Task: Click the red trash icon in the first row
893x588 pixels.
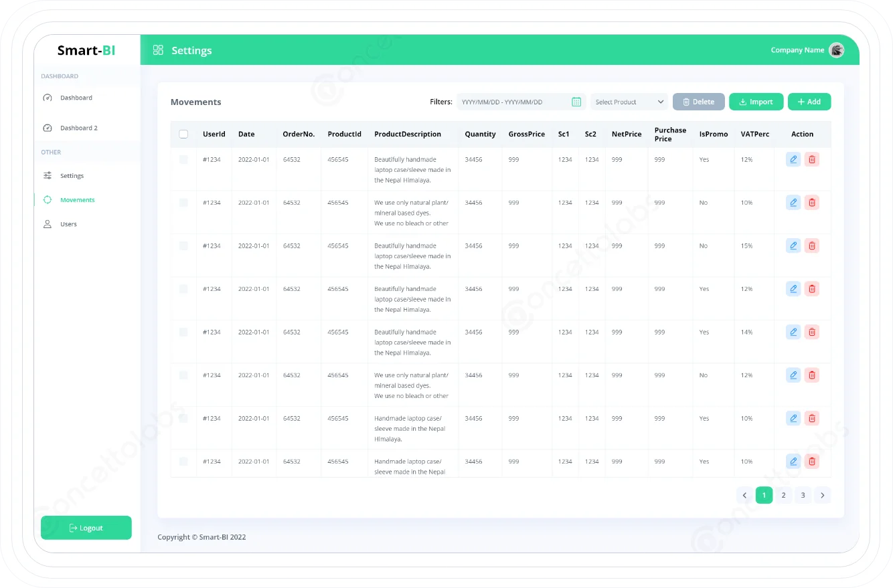Action: point(812,159)
